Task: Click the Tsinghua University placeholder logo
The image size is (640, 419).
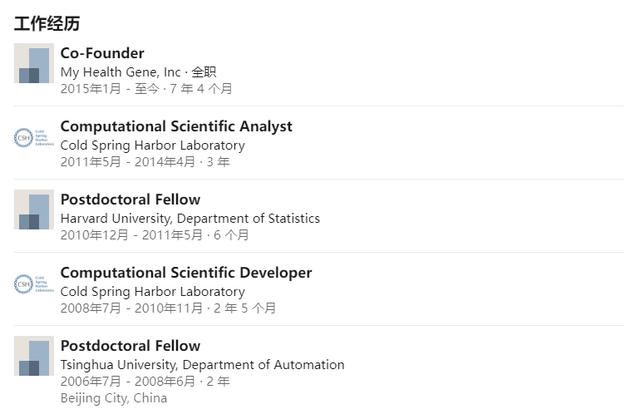Action: tap(34, 356)
